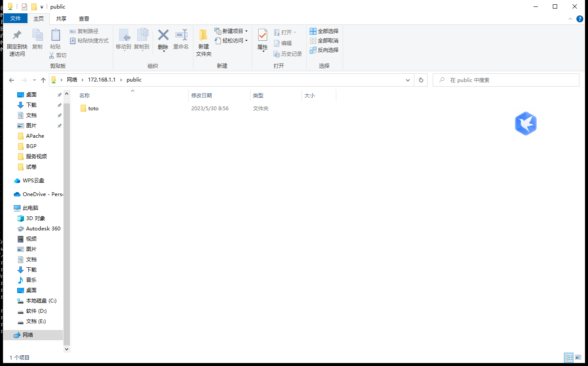Go up one folder level

43,80
